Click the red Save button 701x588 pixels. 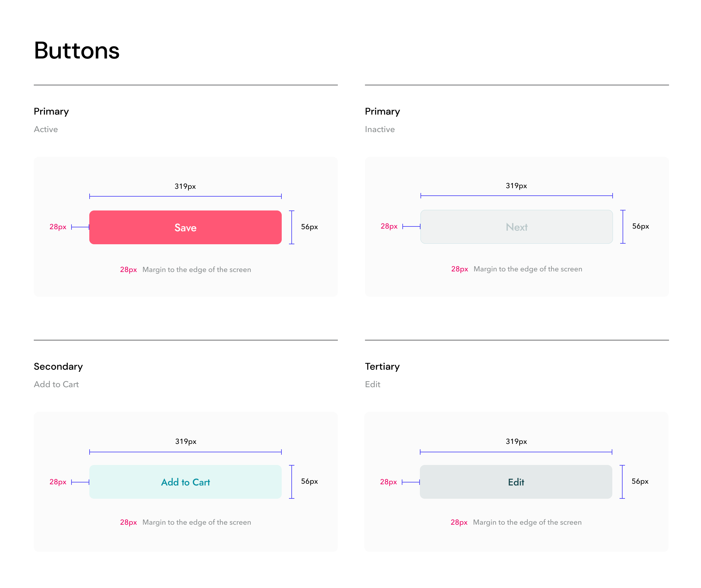click(185, 227)
